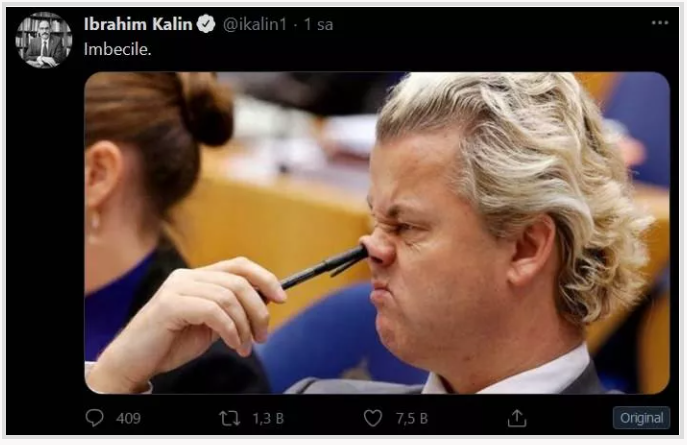
Task: Open the attached photo in the tweet
Action: coord(377,233)
